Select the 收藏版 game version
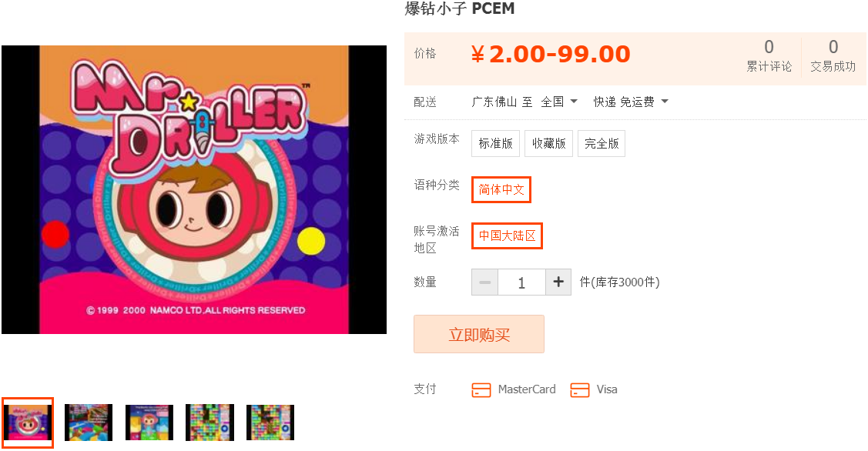The image size is (868, 451). [548, 143]
